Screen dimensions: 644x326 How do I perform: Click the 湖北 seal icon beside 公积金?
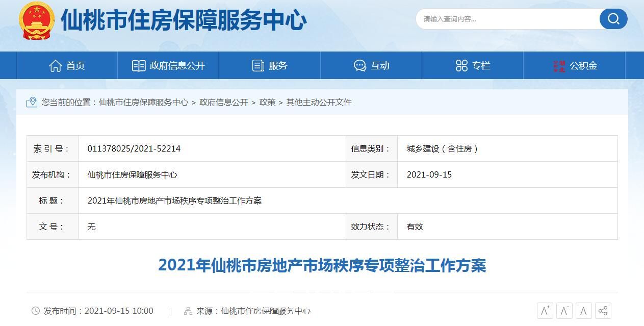coord(560,65)
